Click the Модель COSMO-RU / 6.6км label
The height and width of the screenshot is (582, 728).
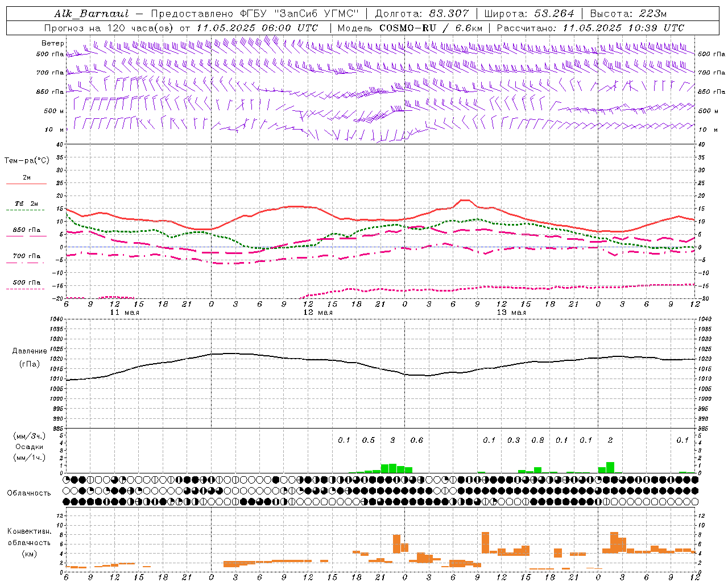(x=410, y=28)
